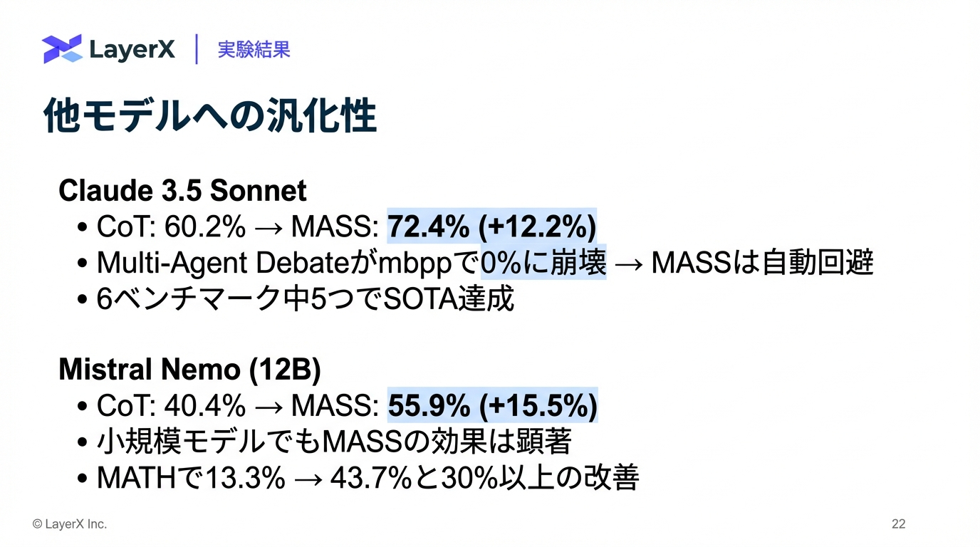
Task: Click the vertical divider beside LayerX wordmark
Action: click(197, 49)
